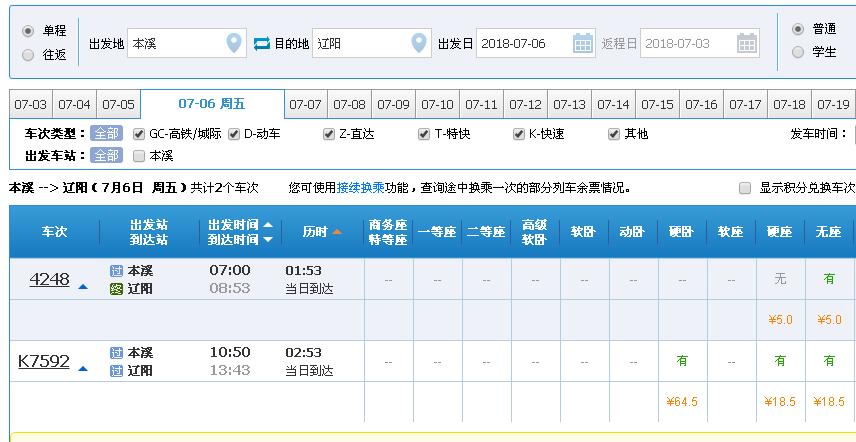The height and width of the screenshot is (442, 856).
Task: Uncheck the T-特快 checkbox
Action: pos(424,134)
